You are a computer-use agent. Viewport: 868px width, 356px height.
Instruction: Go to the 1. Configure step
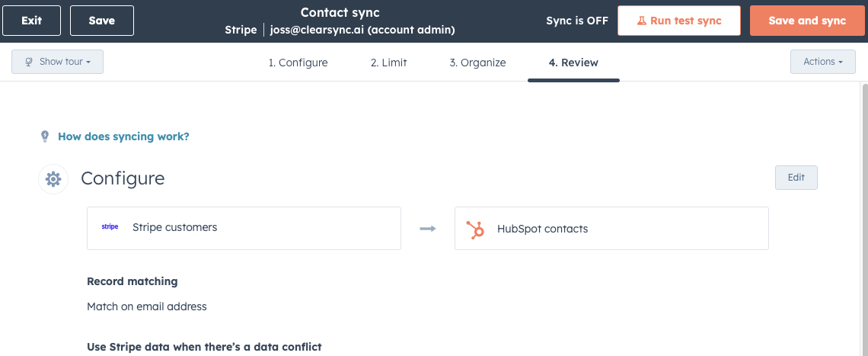pos(298,63)
